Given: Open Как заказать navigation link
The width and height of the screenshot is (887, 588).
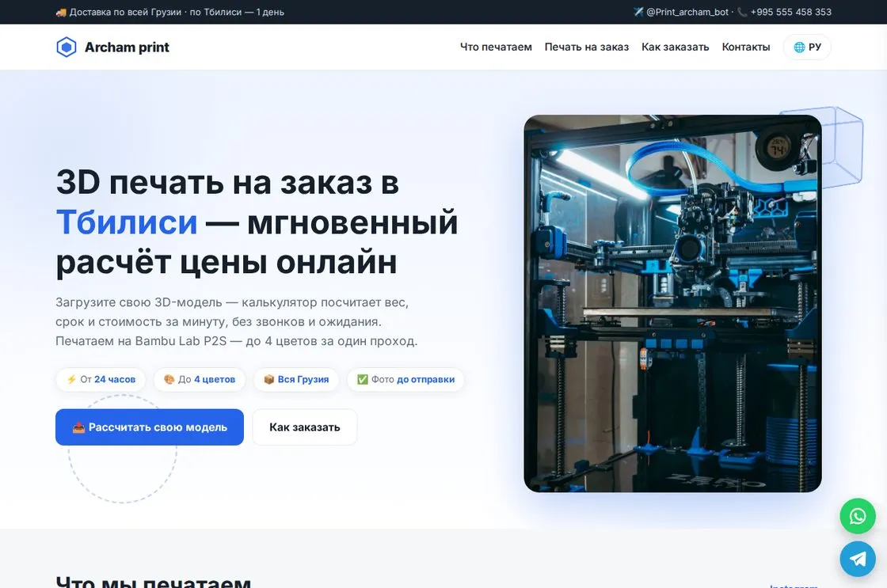Looking at the screenshot, I should tap(675, 47).
